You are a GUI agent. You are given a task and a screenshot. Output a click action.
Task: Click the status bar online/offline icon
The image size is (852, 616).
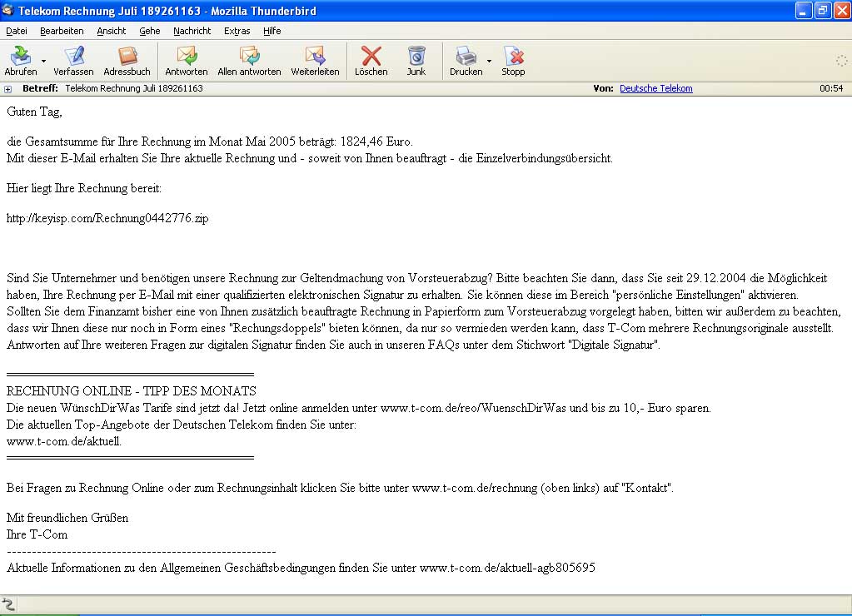coord(8,604)
